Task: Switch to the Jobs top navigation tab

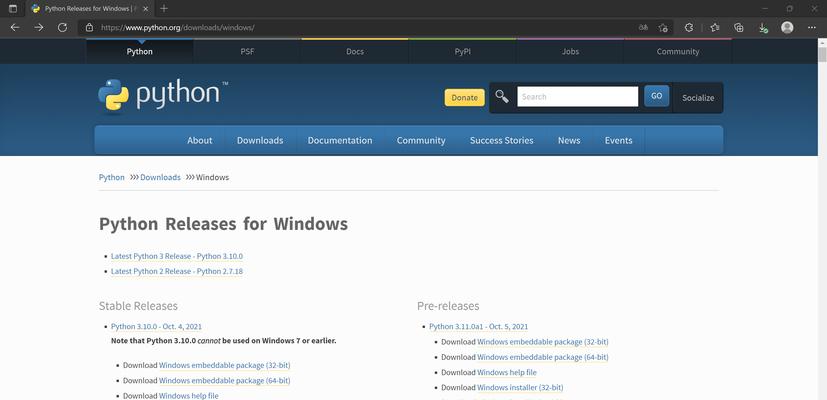Action: (570, 51)
